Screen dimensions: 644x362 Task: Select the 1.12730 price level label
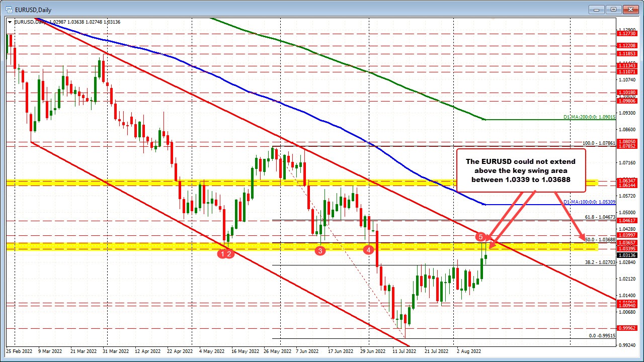tap(627, 34)
